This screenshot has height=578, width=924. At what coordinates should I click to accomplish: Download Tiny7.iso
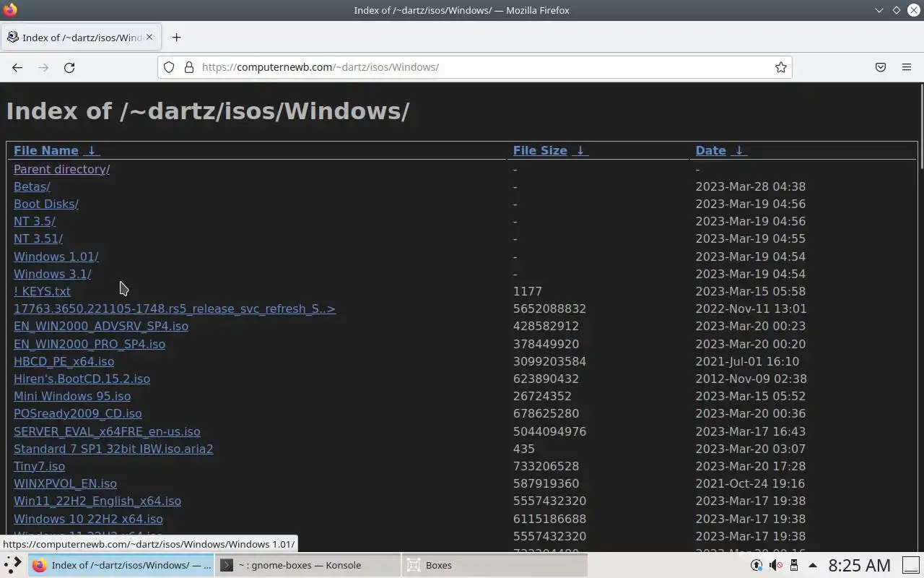[x=39, y=466]
